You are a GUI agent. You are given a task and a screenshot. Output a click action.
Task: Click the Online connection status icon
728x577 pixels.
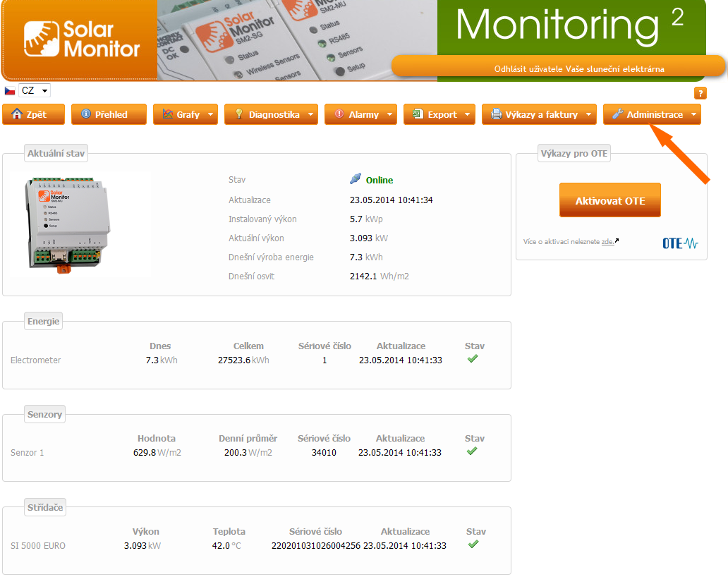[356, 179]
